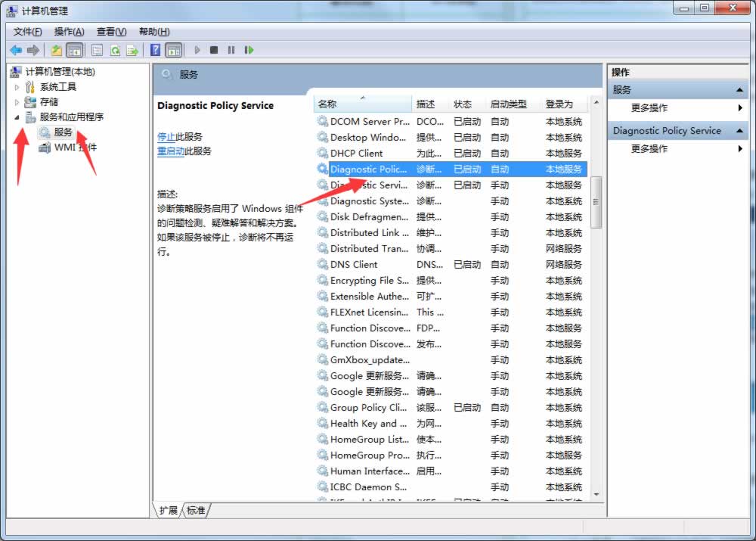Expand the 存储 tree node
756x541 pixels.
tap(17, 101)
